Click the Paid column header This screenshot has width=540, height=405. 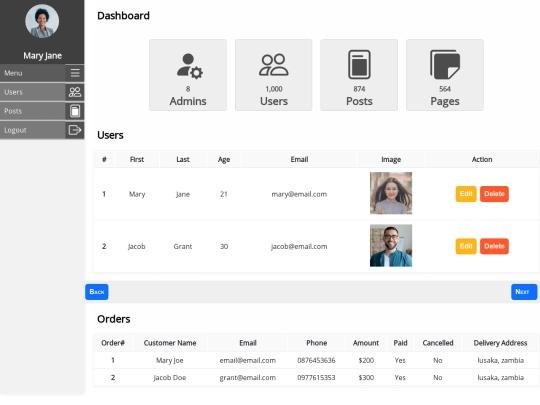point(400,343)
